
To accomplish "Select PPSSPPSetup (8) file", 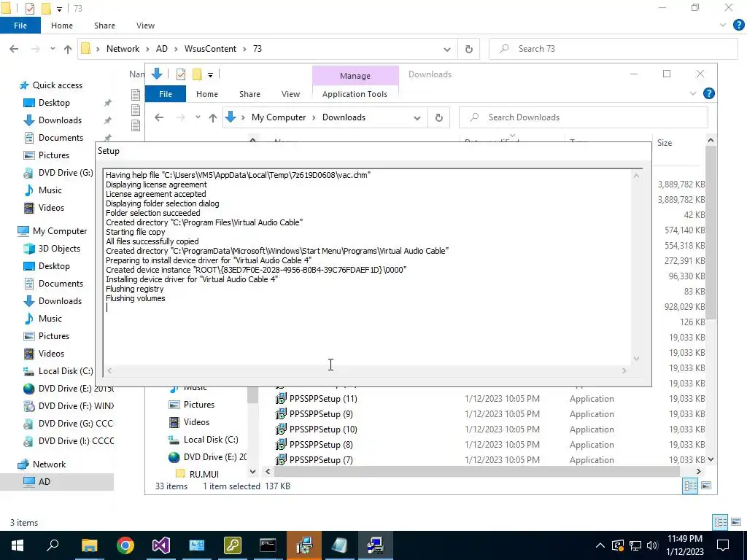I will coord(321,445).
